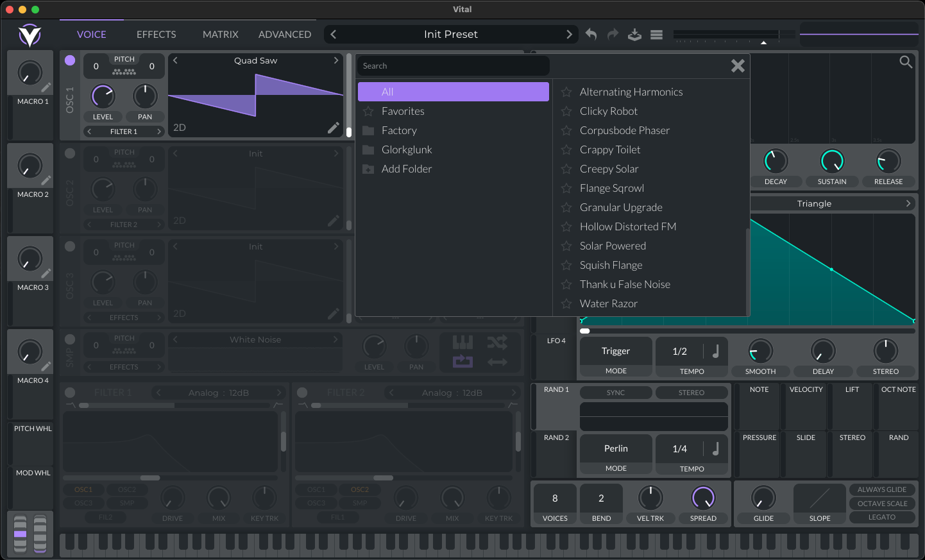Open the Init Preset name browser
Viewport: 925px width, 560px height.
tap(451, 34)
